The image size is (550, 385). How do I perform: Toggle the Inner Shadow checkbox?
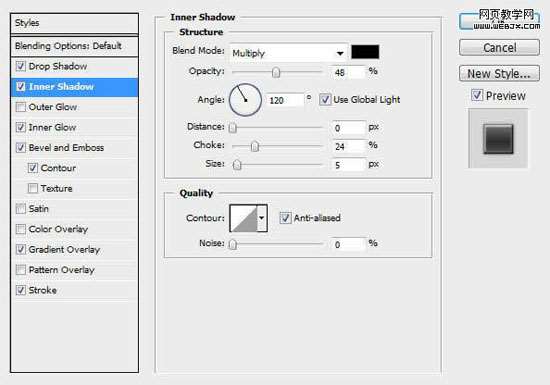[x=21, y=86]
